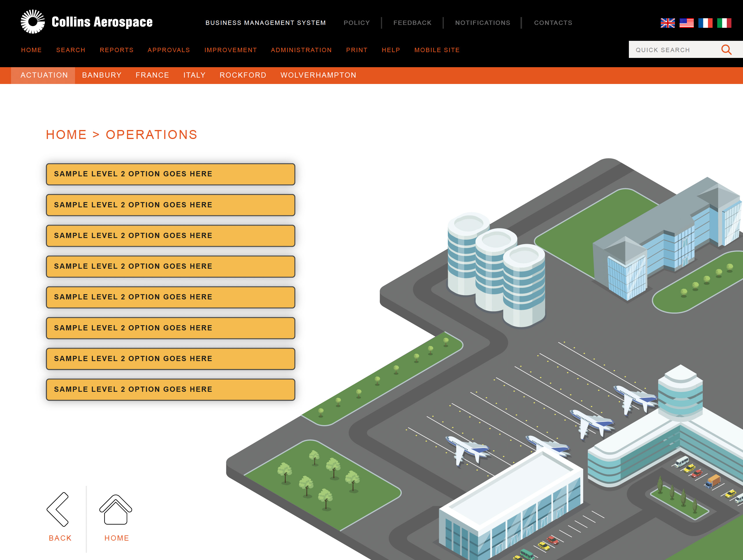Choose the French flag language icon
This screenshot has height=560, width=743.
[x=705, y=23]
